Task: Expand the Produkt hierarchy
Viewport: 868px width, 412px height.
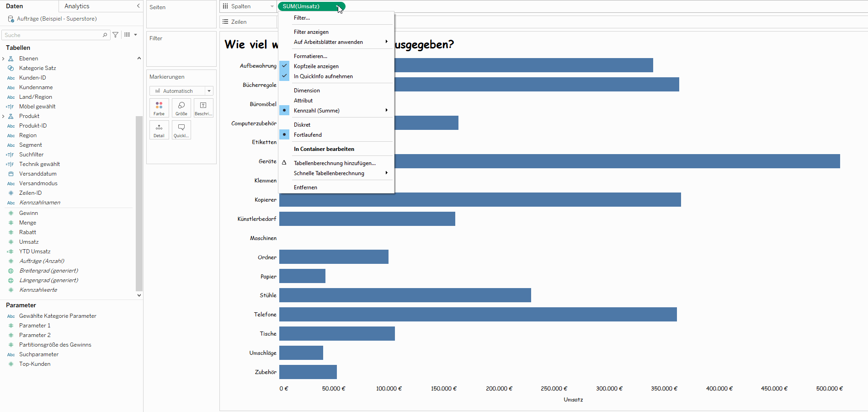Action: 3,116
